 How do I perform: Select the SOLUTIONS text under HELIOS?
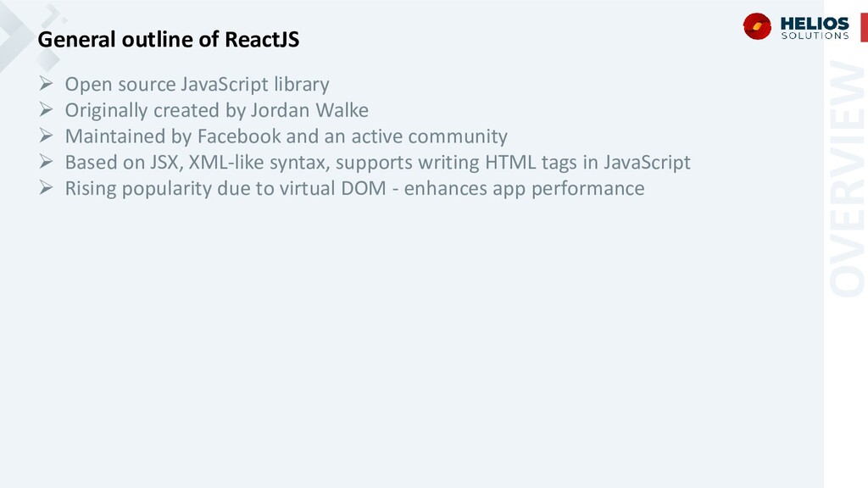tap(815, 36)
